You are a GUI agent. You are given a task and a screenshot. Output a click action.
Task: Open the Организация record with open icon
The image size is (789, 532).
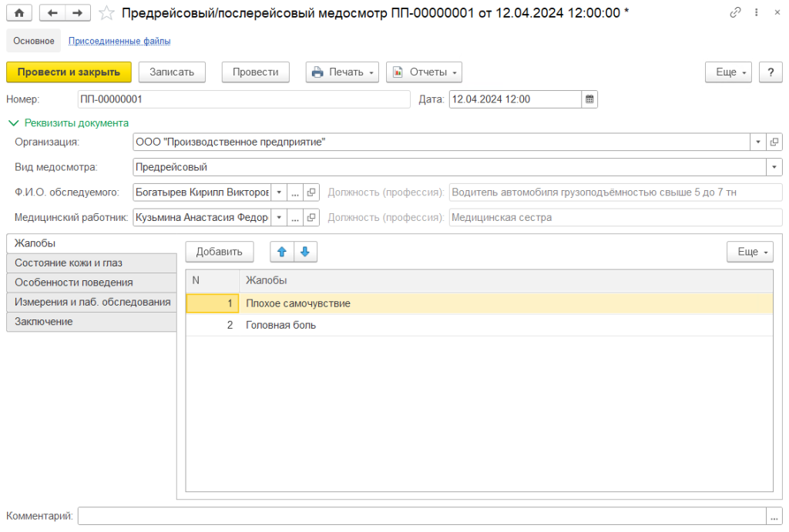click(x=774, y=142)
